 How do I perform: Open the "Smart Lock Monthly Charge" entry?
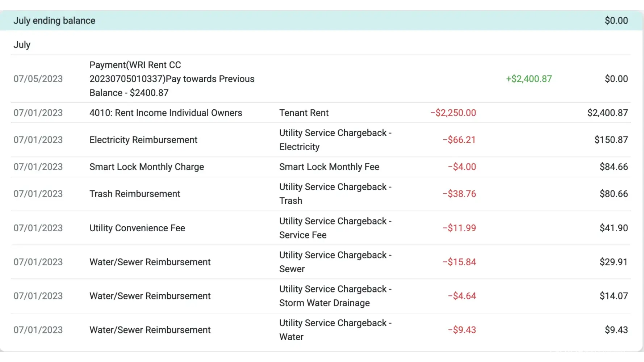tap(147, 167)
